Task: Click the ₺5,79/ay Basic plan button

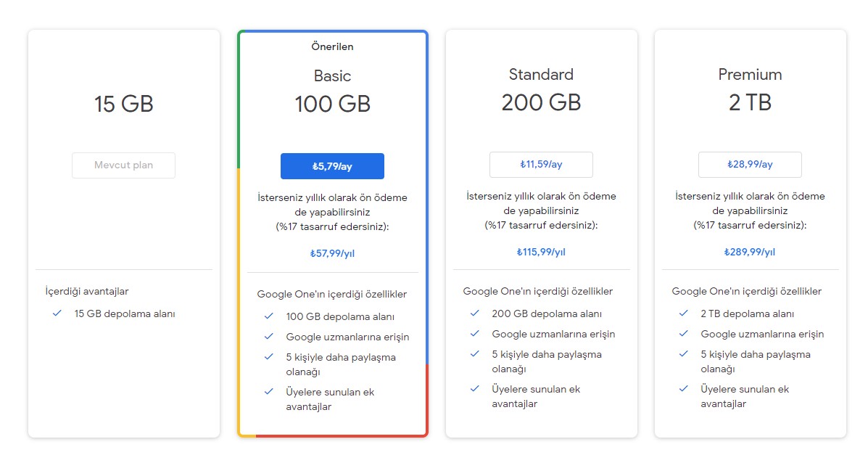Action: click(x=332, y=166)
